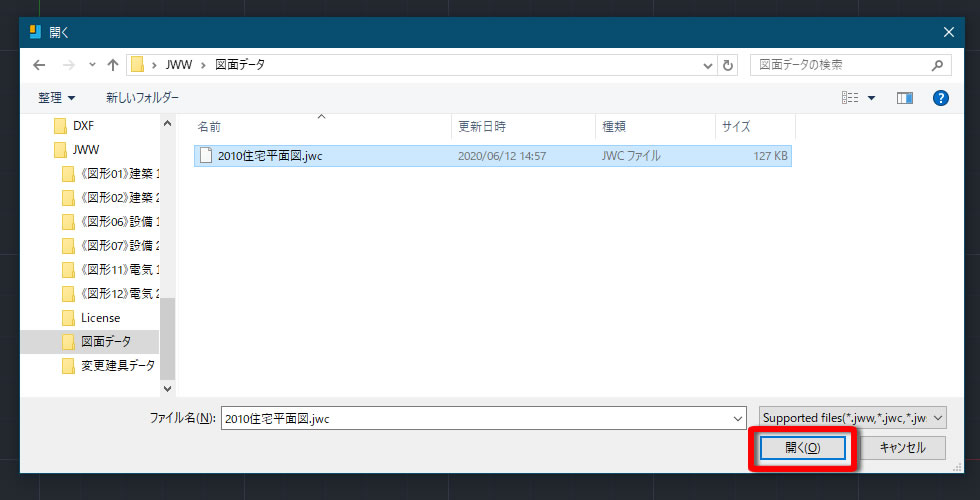The width and height of the screenshot is (980, 500).
Task: Click the search magnifier icon
Action: [x=937, y=65]
